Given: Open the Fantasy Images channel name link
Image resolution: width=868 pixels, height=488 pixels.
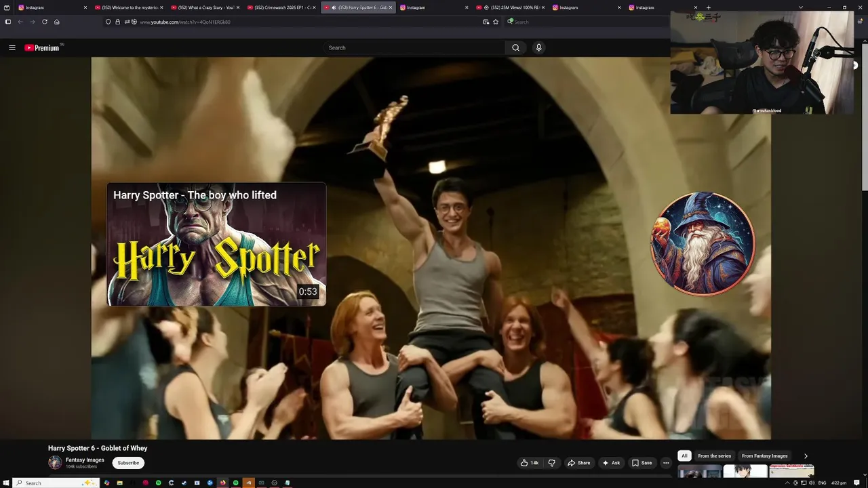Looking at the screenshot, I should pyautogui.click(x=85, y=460).
